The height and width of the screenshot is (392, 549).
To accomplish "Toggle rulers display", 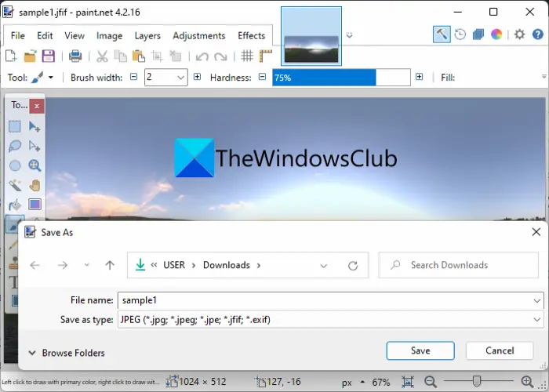I will pyautogui.click(x=265, y=56).
